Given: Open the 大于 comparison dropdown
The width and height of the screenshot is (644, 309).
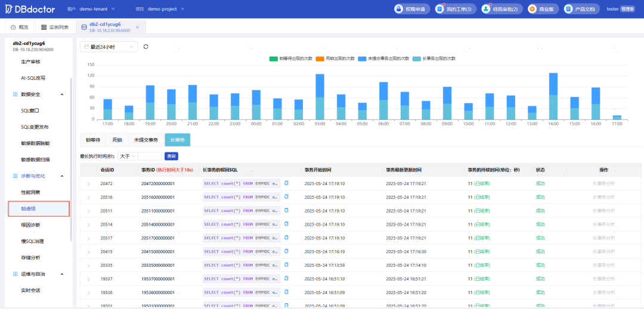Looking at the screenshot, I should click(128, 156).
